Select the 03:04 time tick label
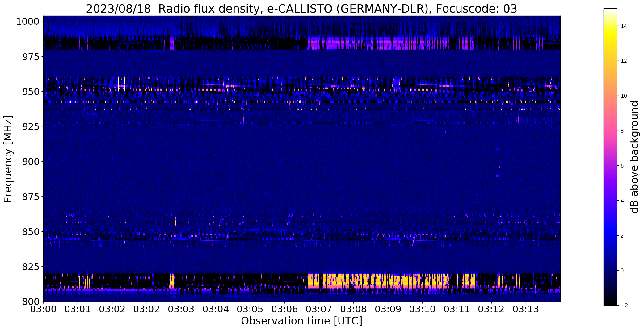644x330 pixels. pyautogui.click(x=216, y=309)
